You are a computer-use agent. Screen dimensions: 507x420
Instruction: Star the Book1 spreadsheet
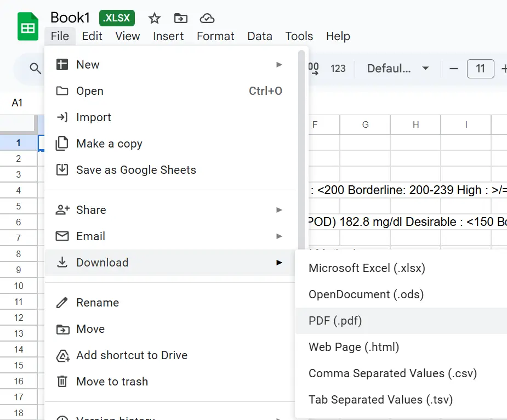[x=154, y=18]
